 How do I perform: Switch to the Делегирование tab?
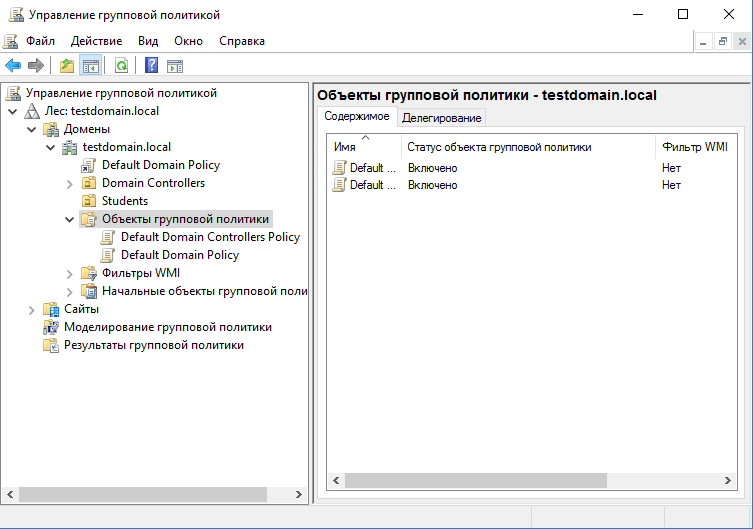tap(441, 118)
